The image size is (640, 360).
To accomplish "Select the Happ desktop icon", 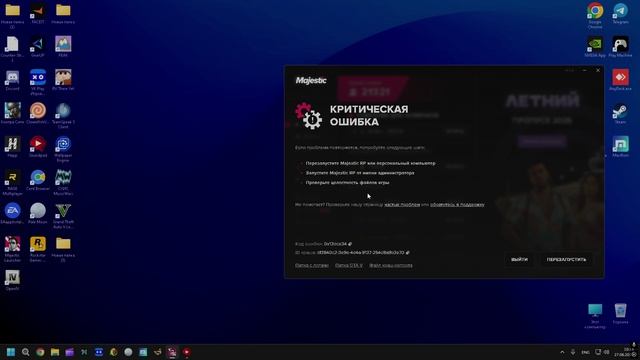I will 12,147.
